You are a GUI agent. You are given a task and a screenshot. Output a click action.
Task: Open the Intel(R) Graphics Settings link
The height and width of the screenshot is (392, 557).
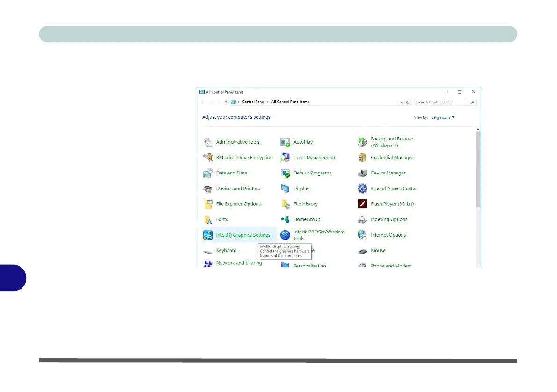click(243, 235)
